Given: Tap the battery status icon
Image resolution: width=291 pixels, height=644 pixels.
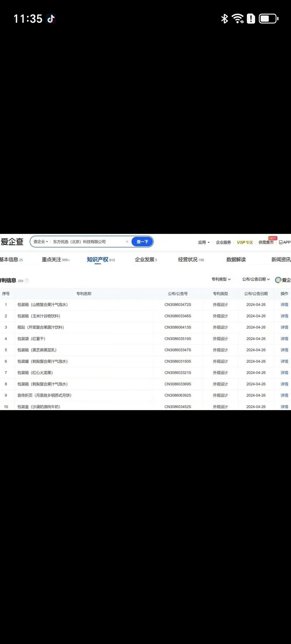Looking at the screenshot, I should pos(268,19).
